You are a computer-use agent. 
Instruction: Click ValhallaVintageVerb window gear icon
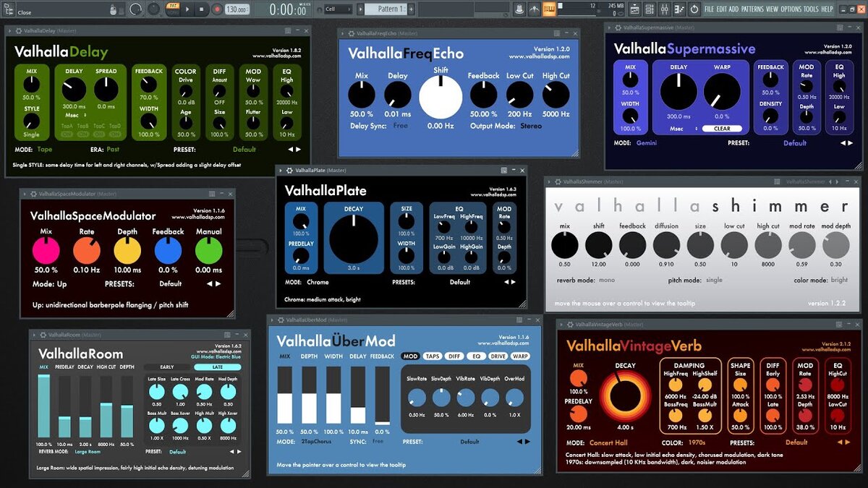click(570, 325)
